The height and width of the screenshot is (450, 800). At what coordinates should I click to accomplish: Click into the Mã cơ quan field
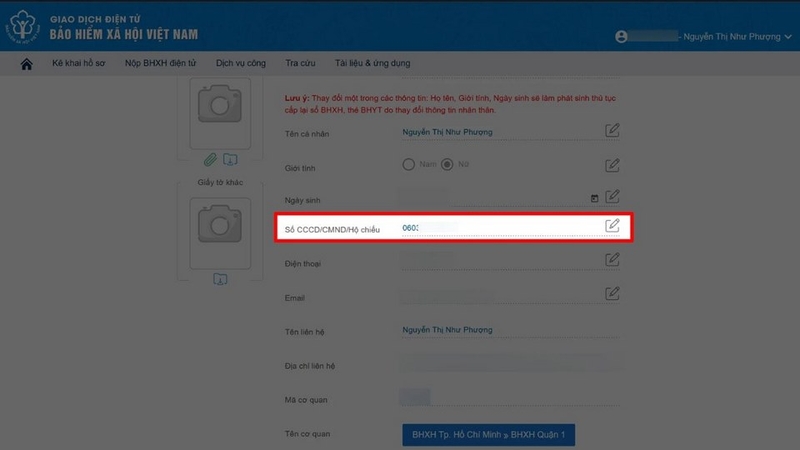pos(510,397)
